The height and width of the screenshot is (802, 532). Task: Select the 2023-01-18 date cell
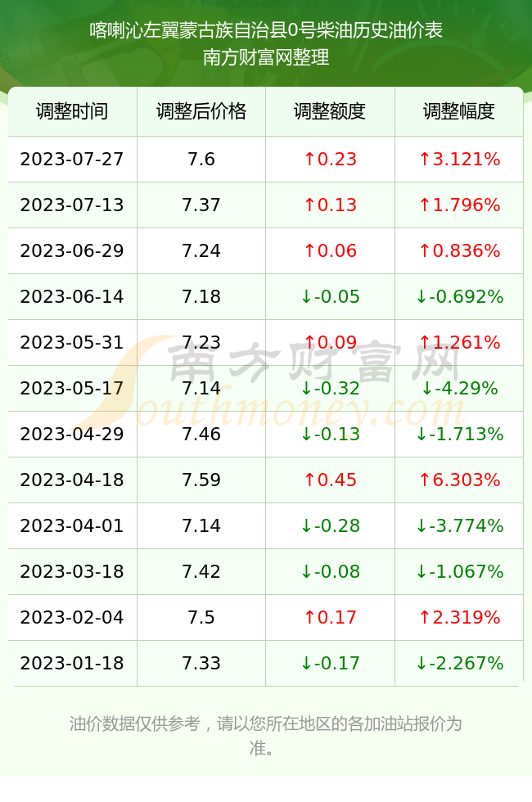72,664
